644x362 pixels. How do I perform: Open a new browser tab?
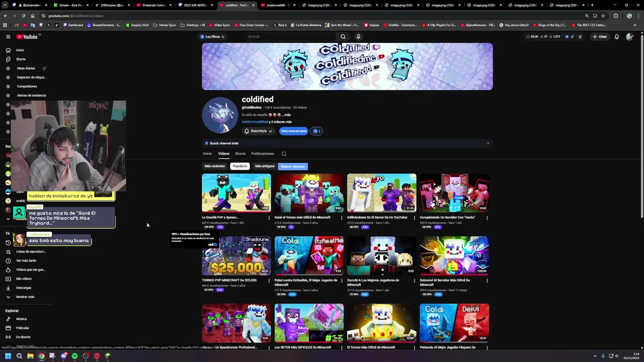(592, 5)
